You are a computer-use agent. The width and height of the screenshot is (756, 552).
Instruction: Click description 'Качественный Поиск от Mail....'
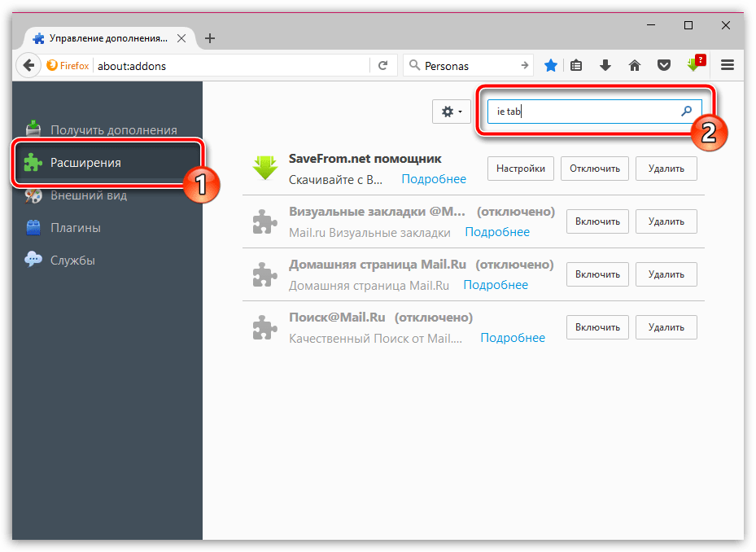(376, 340)
